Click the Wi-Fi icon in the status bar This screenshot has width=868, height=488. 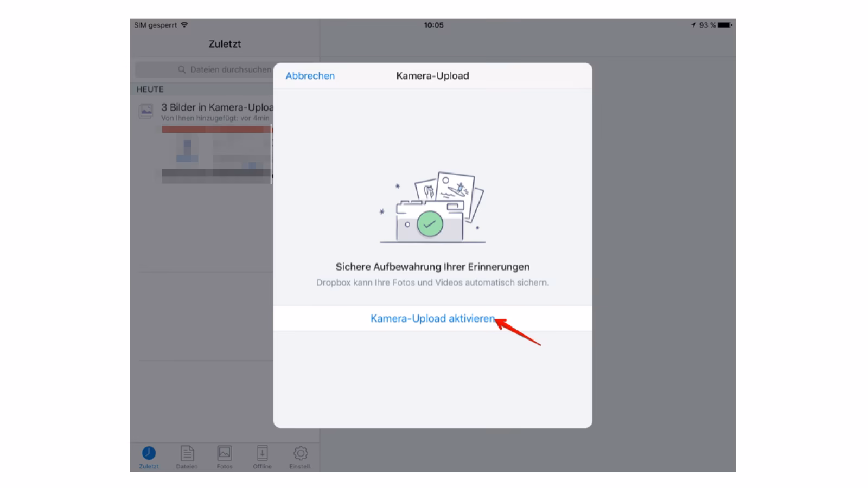(x=184, y=24)
